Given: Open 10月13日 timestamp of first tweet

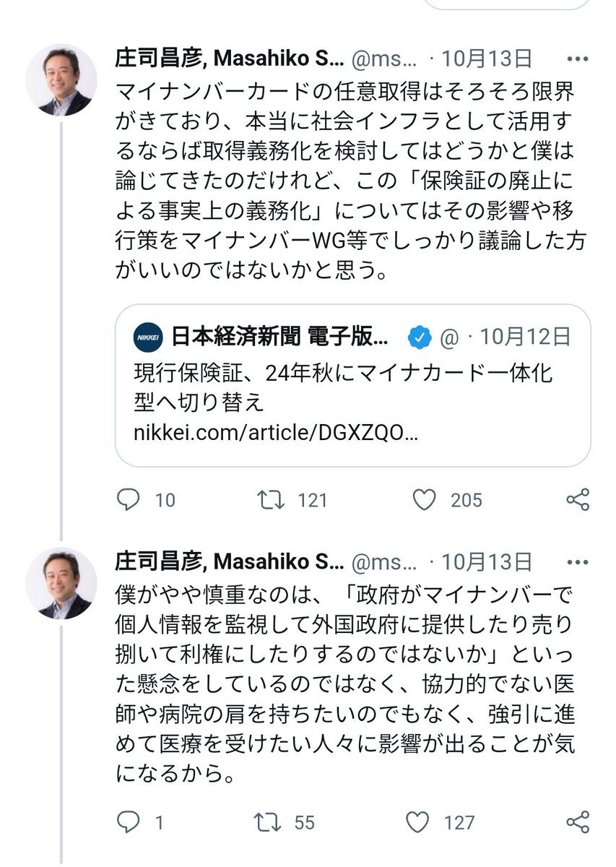Looking at the screenshot, I should [x=486, y=59].
